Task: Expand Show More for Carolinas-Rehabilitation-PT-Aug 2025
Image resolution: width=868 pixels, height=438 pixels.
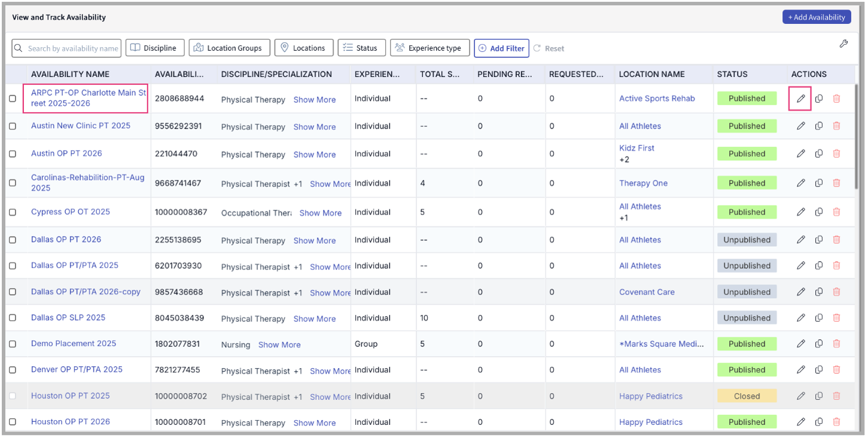Action: tap(330, 183)
